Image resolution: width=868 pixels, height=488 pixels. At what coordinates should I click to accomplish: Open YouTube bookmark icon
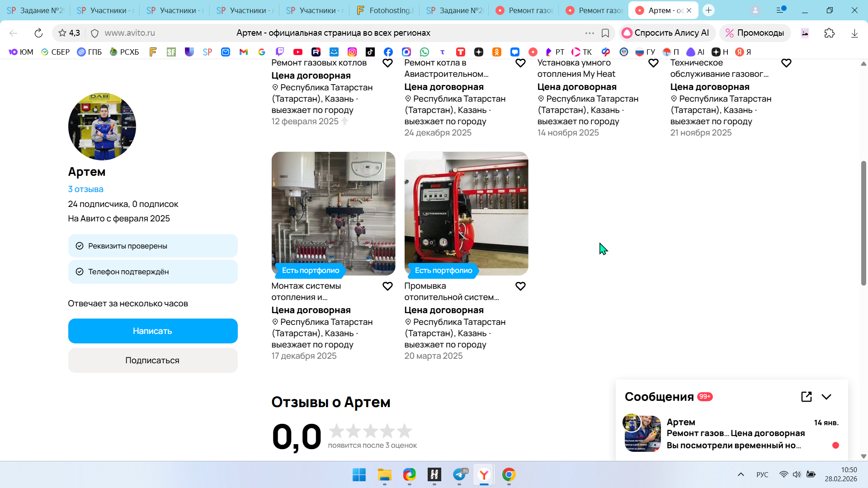pos(297,52)
